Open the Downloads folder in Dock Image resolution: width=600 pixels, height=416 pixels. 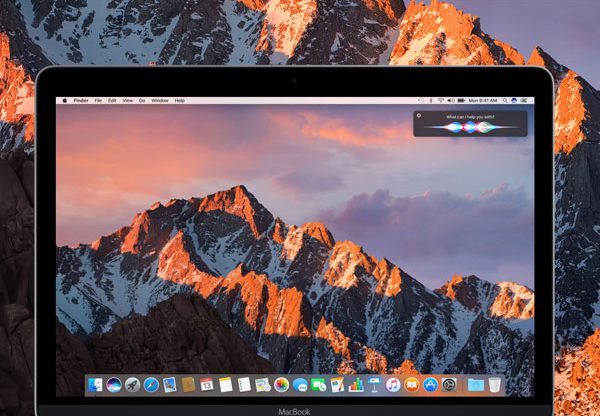coord(475,385)
